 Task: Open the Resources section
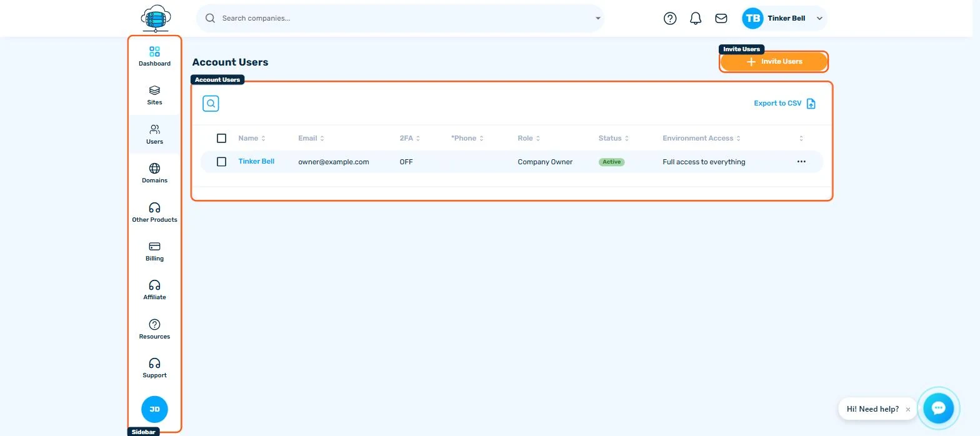pos(154,329)
